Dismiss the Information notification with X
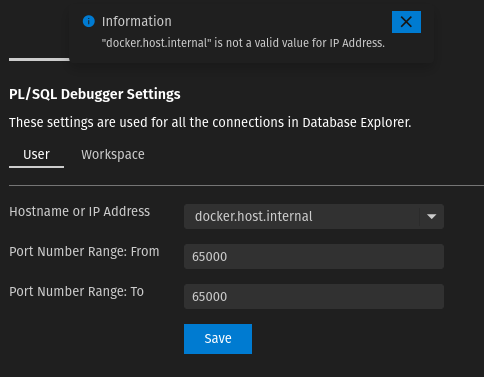The width and height of the screenshot is (484, 377). pyautogui.click(x=406, y=22)
